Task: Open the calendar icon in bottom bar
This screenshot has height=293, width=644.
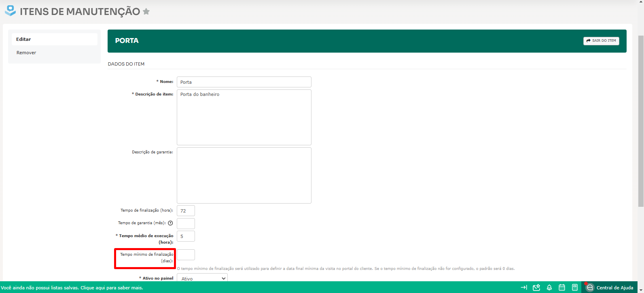Action: (562, 287)
